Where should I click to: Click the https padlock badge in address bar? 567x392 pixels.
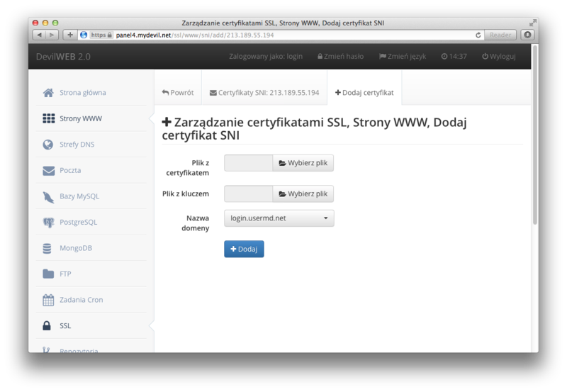click(x=101, y=35)
